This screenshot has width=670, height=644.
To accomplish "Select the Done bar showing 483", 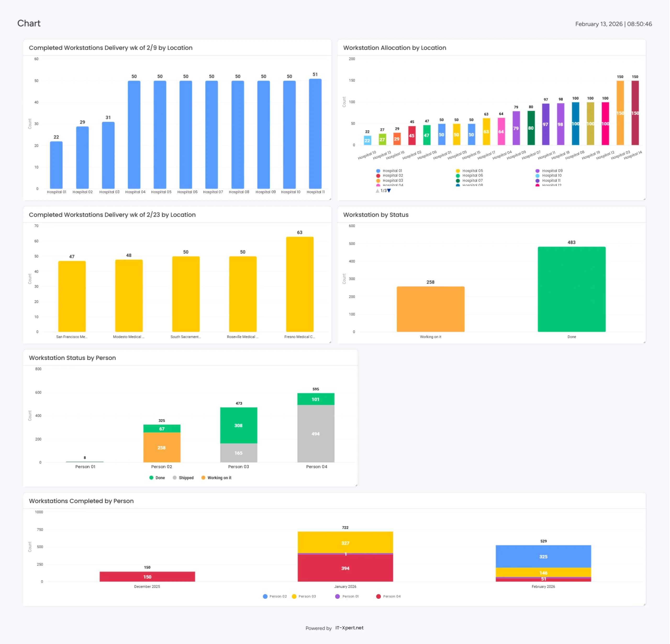I will tap(572, 289).
